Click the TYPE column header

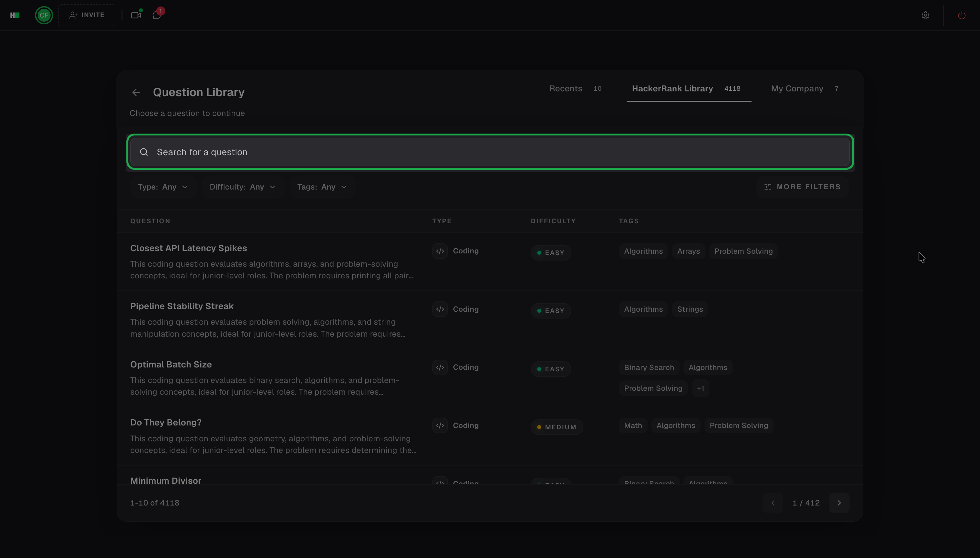pyautogui.click(x=442, y=221)
